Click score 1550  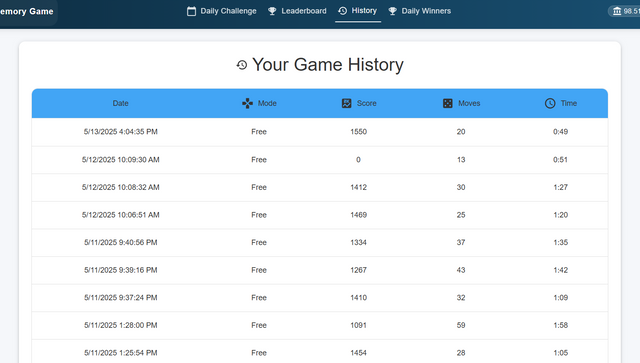(x=358, y=131)
